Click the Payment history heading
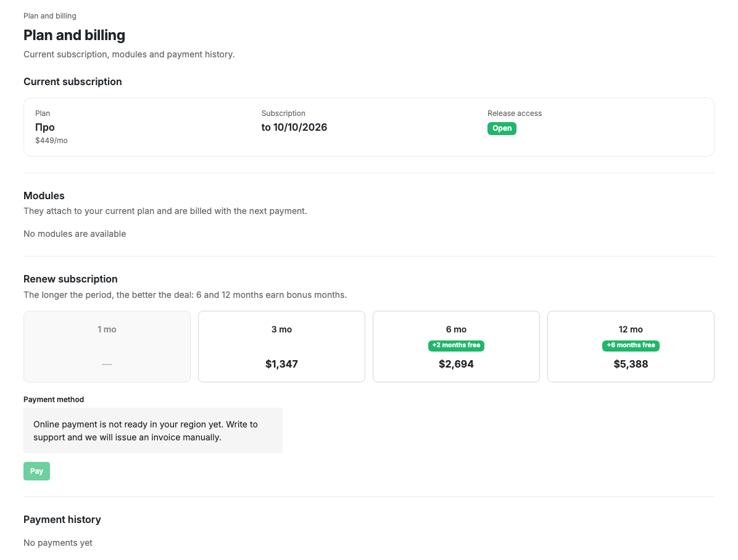This screenshot has height=560, width=738. point(62,519)
